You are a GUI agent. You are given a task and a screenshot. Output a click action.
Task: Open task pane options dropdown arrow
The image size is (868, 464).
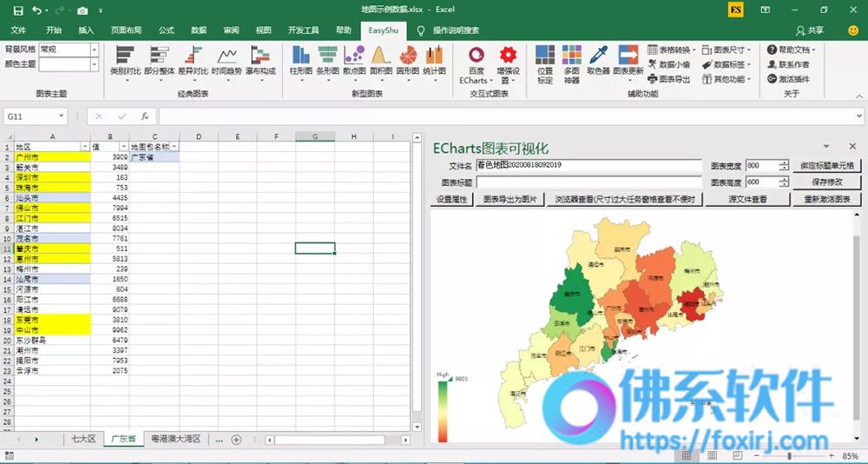click(x=826, y=146)
